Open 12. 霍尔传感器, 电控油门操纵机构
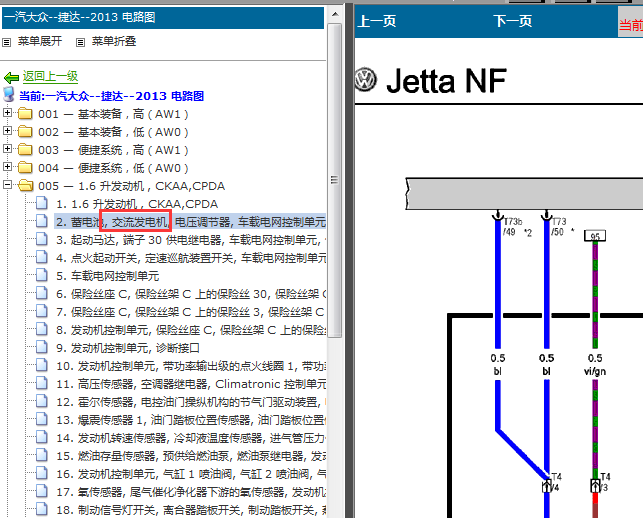Viewport: 643px width, 518px height. [x=191, y=402]
